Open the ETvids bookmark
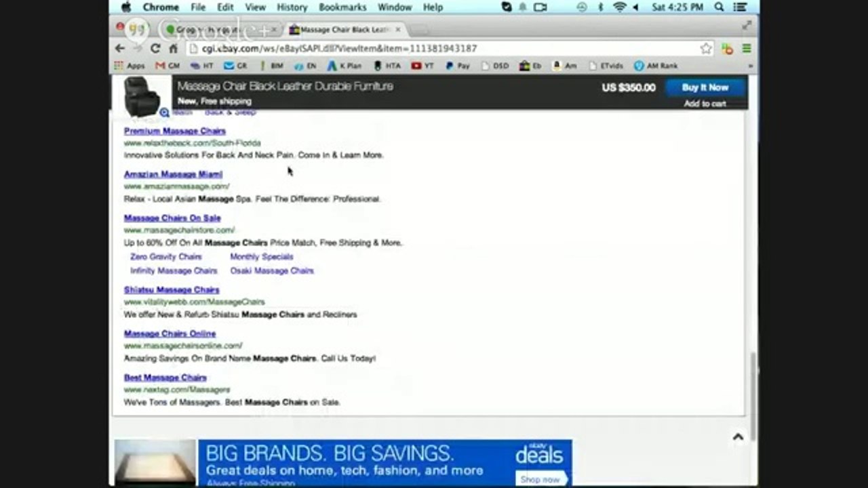 (x=606, y=66)
